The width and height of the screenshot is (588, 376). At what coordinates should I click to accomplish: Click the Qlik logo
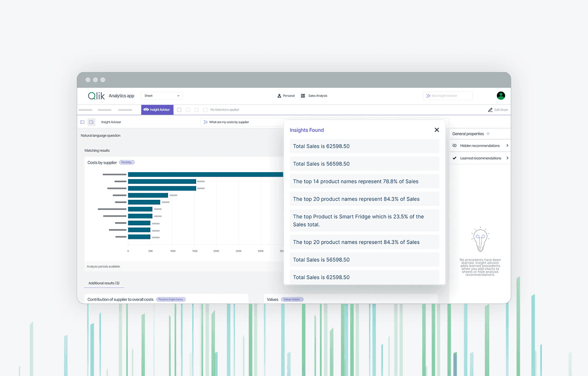pyautogui.click(x=96, y=95)
